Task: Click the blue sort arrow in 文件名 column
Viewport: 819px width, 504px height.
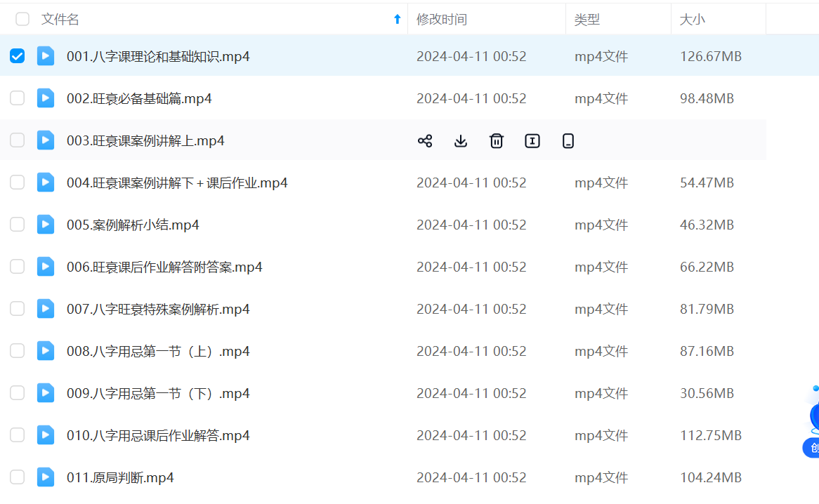Action: pyautogui.click(x=397, y=20)
